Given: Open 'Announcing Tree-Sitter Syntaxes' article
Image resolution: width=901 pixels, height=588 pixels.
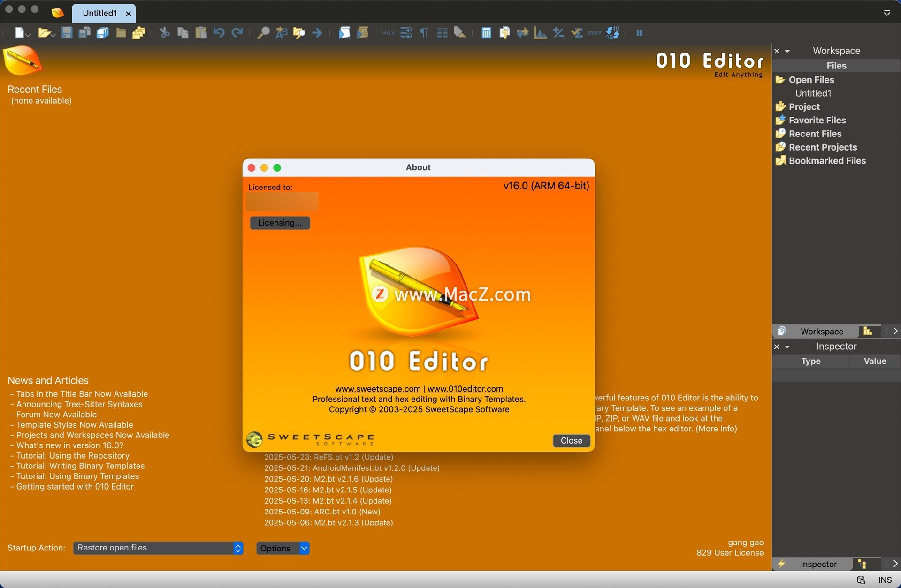Looking at the screenshot, I should 79,404.
